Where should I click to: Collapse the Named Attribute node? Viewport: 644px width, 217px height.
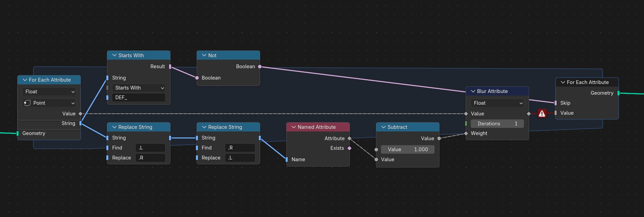294,127
